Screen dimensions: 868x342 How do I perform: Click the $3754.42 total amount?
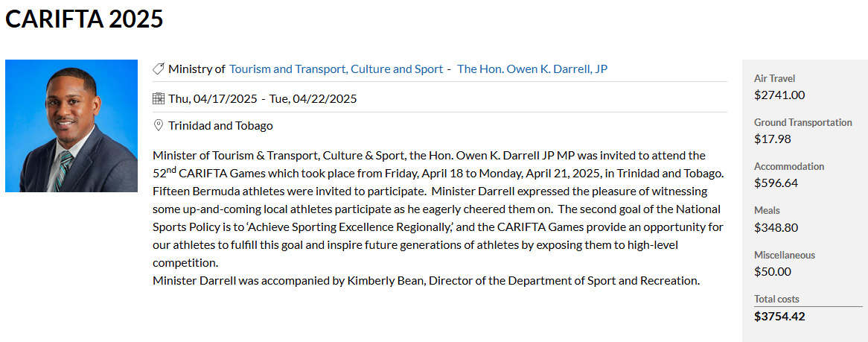pyautogui.click(x=779, y=317)
